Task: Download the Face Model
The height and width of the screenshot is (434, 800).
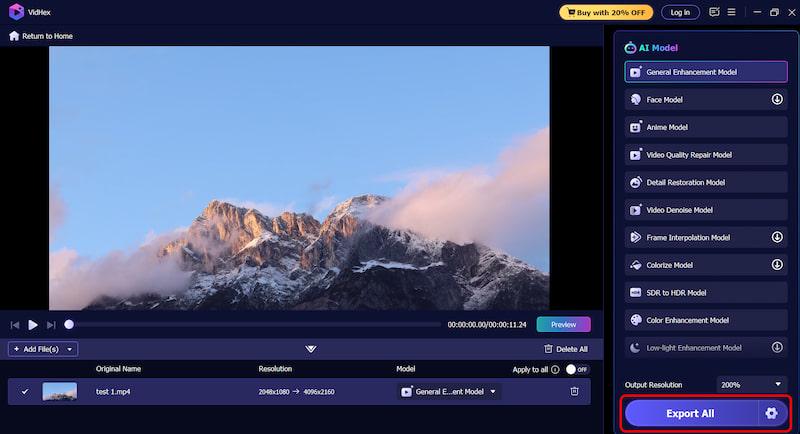Action: point(777,99)
